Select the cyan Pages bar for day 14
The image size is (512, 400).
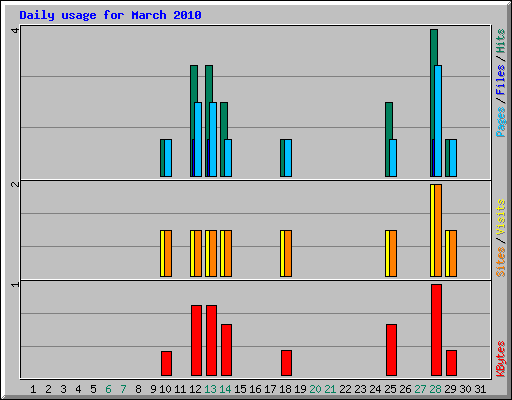(228, 158)
